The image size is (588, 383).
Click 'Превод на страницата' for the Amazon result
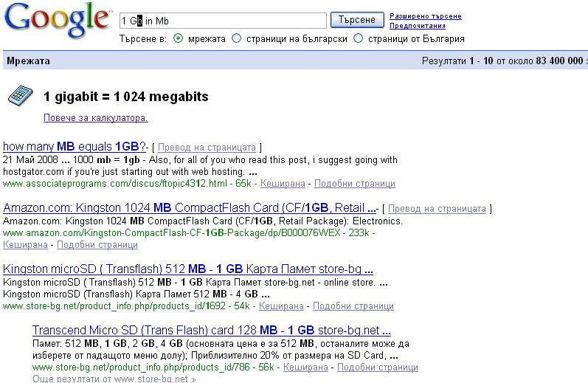coord(437,208)
